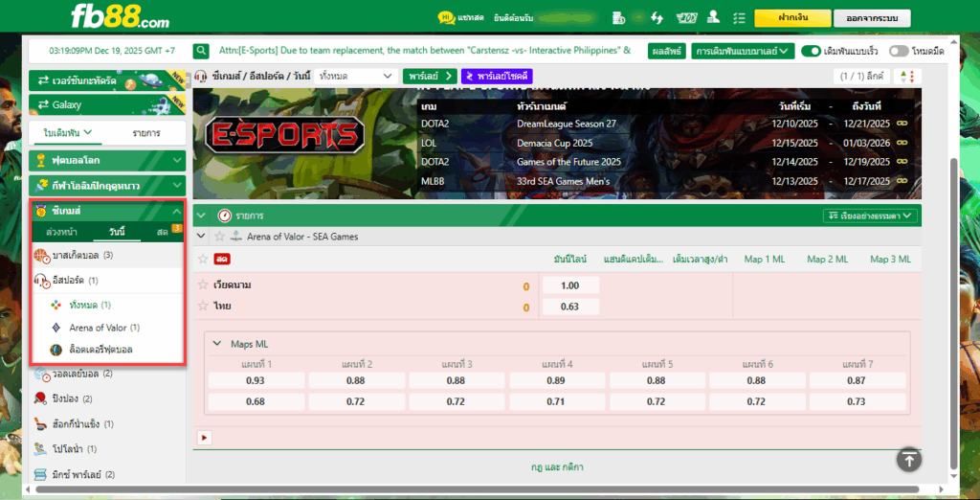The height and width of the screenshot is (500, 980).
Task: Click the vertical scrollbar on the right
Action: [x=953, y=311]
